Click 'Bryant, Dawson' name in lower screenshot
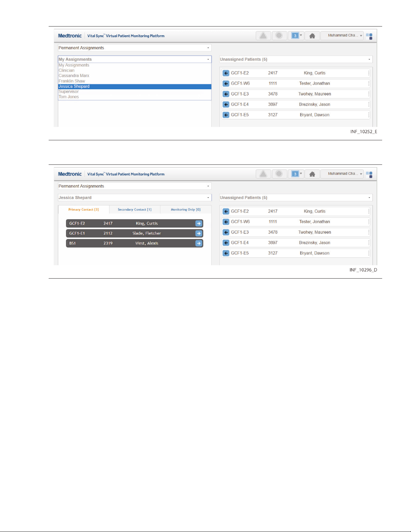This screenshot has height=532, width=411. [x=315, y=253]
